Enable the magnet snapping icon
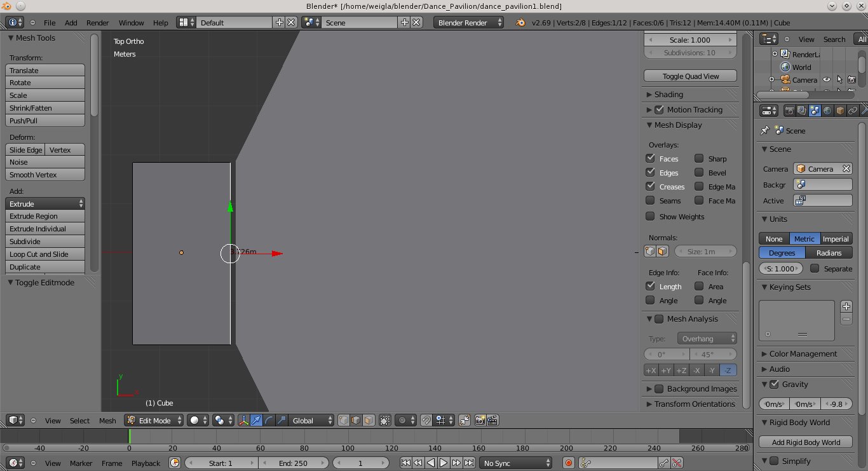 tap(426, 420)
